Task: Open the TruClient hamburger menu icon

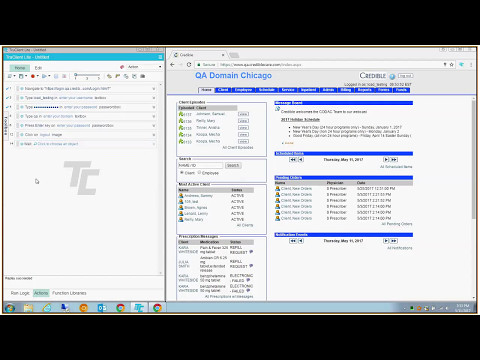Action: click(x=160, y=57)
